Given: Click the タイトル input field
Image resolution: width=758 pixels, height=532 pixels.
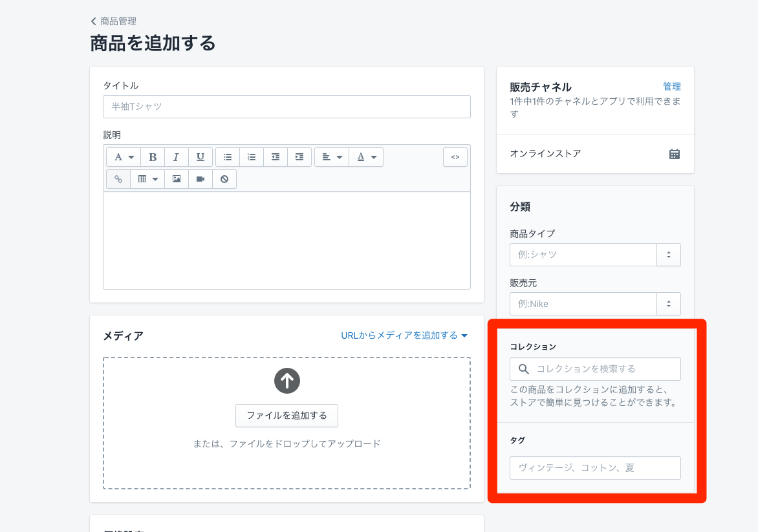Looking at the screenshot, I should click(x=287, y=107).
